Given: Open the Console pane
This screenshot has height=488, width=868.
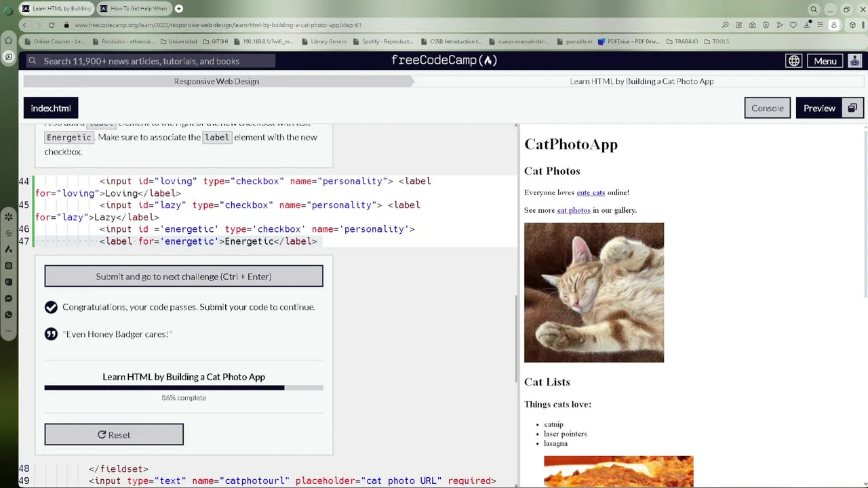Looking at the screenshot, I should point(767,108).
